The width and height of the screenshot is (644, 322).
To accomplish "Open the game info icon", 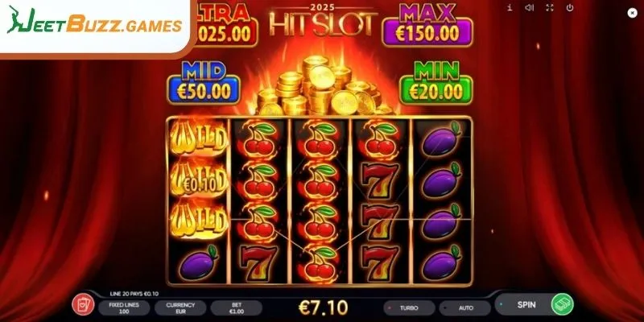I will point(510,7).
